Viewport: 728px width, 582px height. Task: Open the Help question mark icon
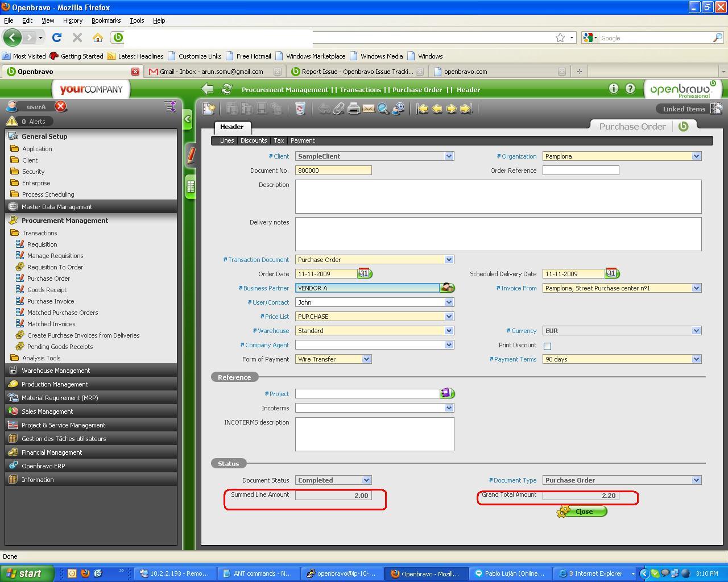point(630,89)
